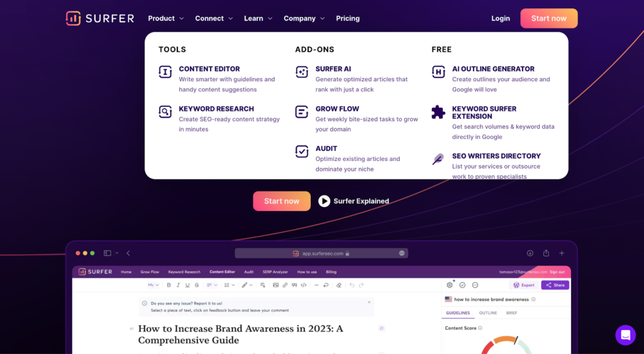Open the Content Editor tool icon
This screenshot has height=354, width=644.
pos(165,72)
